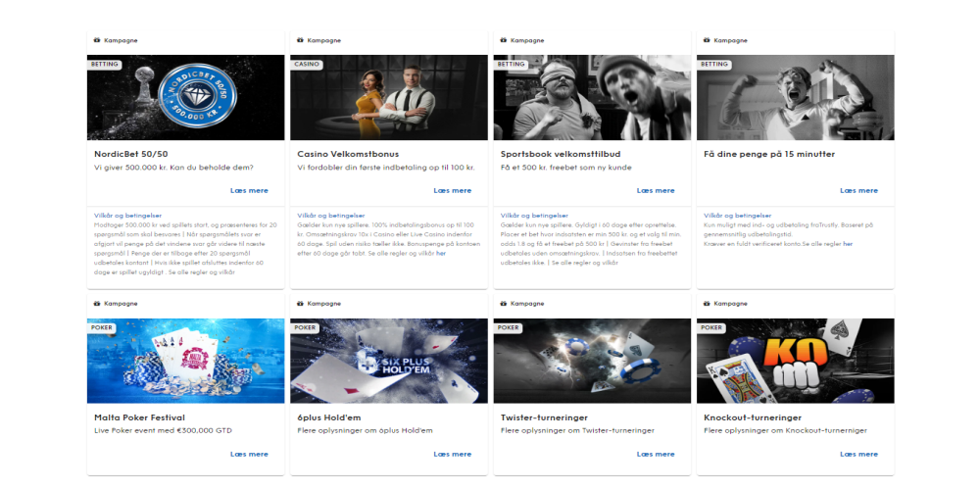
Task: Click the Knockout-turneringer title
Action: [x=753, y=417]
